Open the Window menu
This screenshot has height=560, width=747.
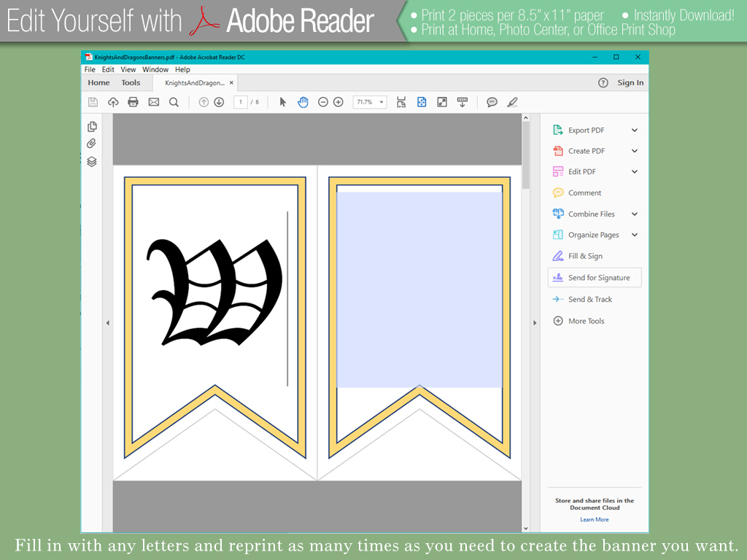155,69
